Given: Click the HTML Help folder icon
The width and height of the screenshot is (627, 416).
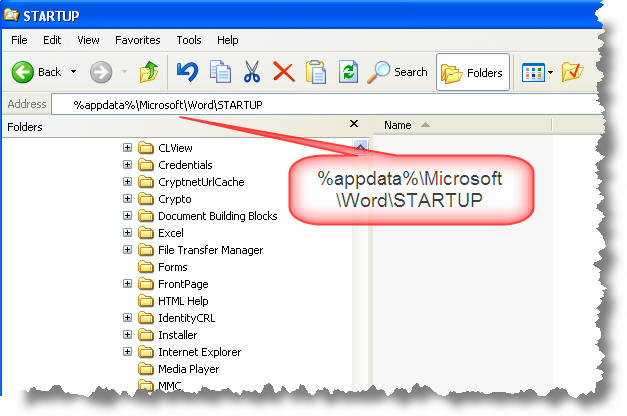Looking at the screenshot, I should point(146,300).
